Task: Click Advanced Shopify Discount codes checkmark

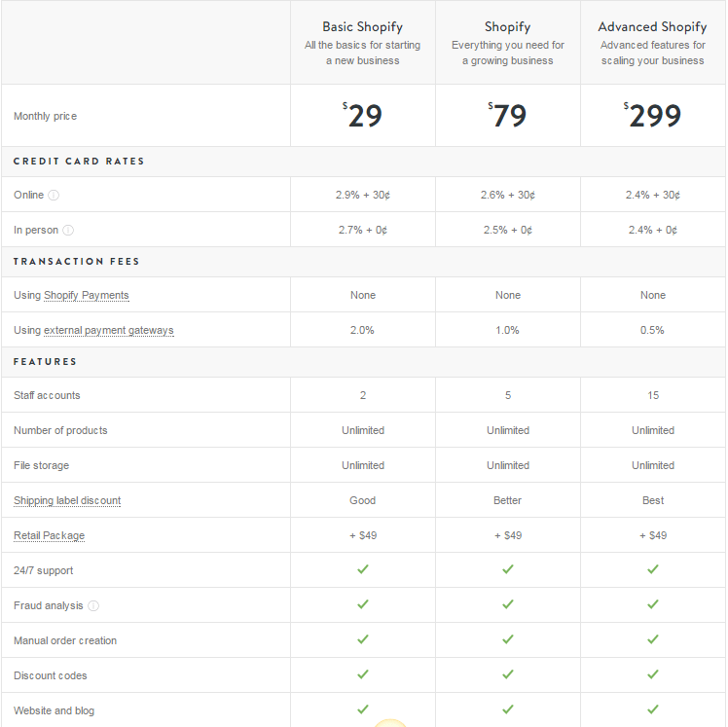Action: click(x=653, y=674)
